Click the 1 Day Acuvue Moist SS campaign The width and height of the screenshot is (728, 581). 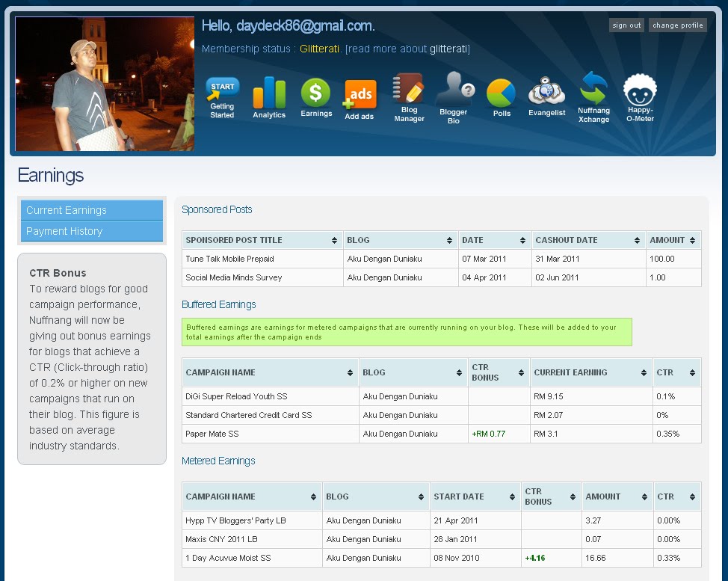pyautogui.click(x=228, y=558)
